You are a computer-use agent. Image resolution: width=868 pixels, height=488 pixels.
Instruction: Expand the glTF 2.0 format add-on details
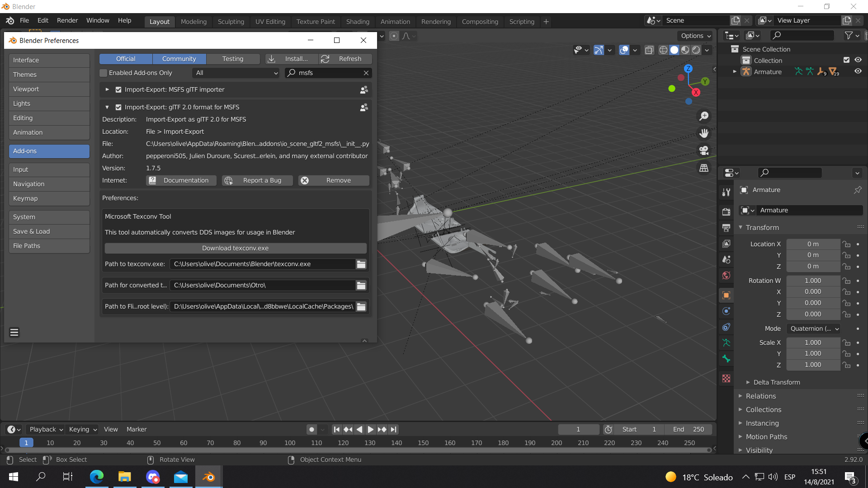coord(107,107)
